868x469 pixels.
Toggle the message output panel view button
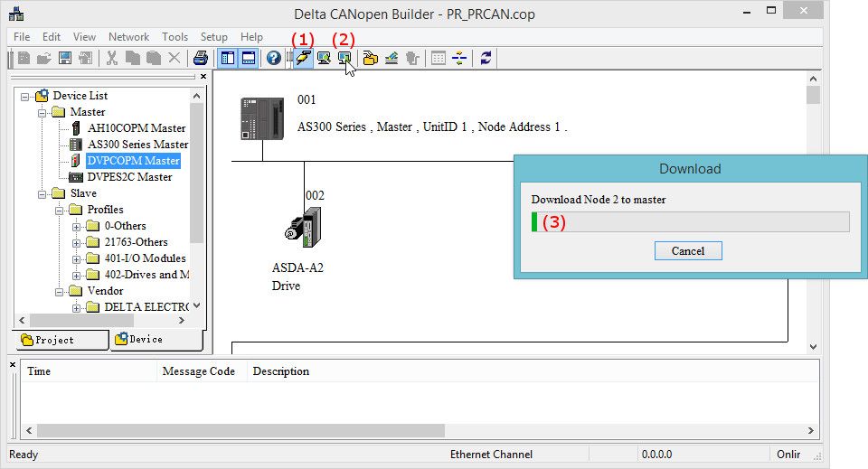247,58
